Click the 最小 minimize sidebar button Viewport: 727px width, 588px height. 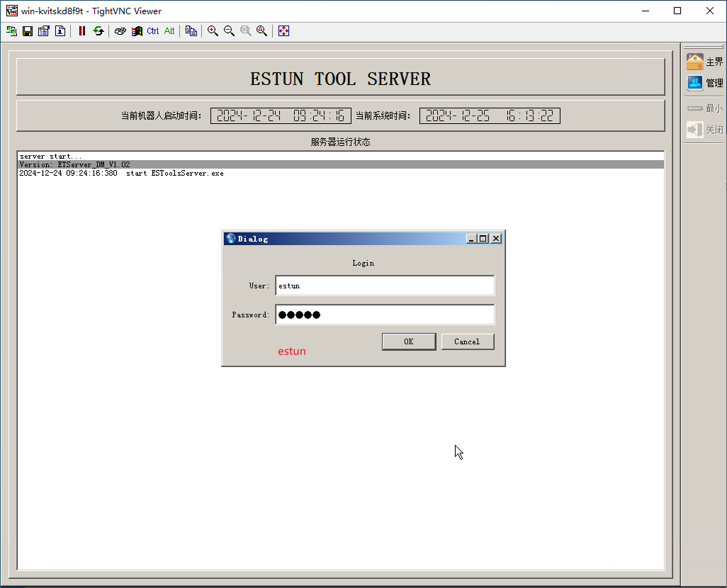tap(705, 108)
